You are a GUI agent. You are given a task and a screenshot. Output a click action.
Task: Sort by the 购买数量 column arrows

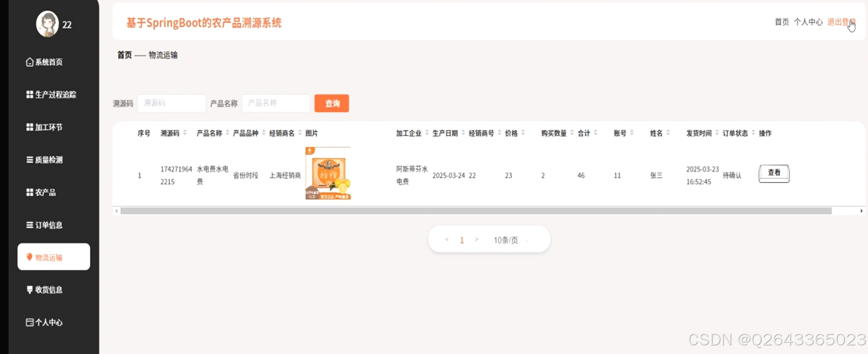coord(572,133)
